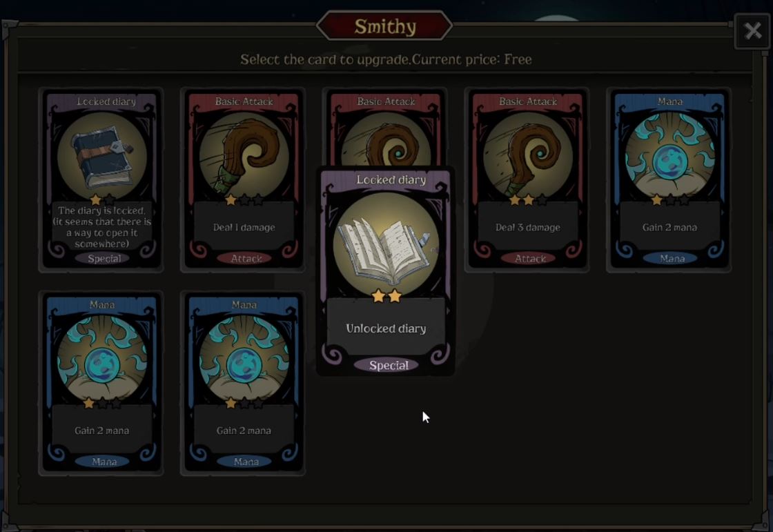Viewport: 773px width, 532px height.
Task: Click the mana orb artwork on the bottom-left card
Action: click(102, 359)
